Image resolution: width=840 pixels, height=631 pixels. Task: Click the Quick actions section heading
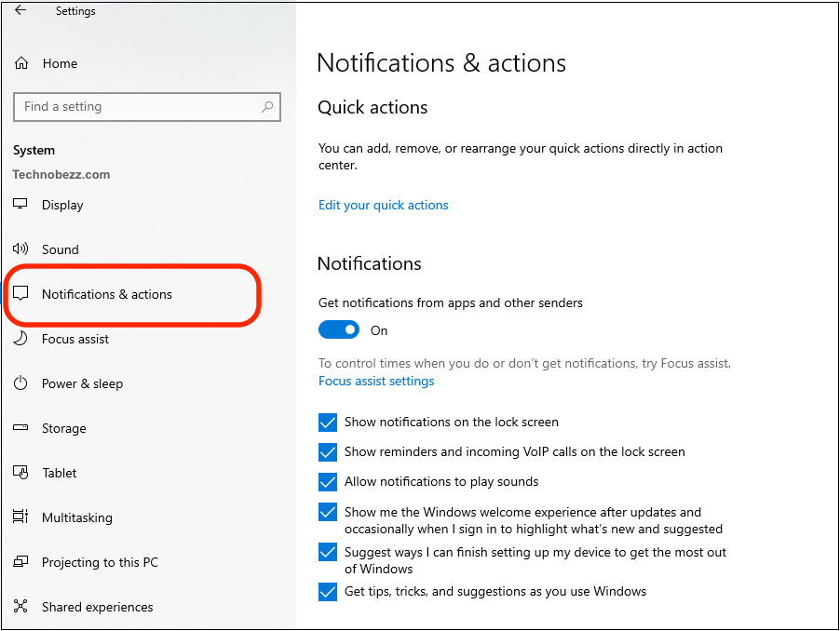click(373, 107)
